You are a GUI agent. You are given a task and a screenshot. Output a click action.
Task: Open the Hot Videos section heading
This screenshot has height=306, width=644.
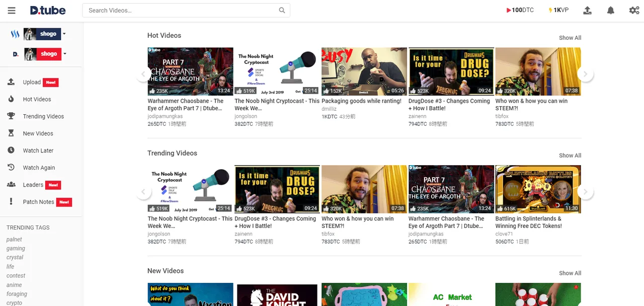[164, 35]
